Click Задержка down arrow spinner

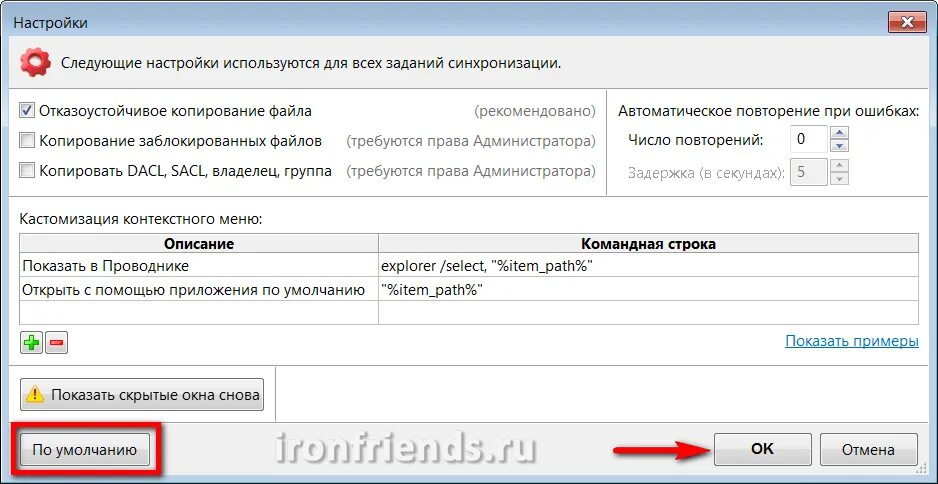tap(840, 179)
